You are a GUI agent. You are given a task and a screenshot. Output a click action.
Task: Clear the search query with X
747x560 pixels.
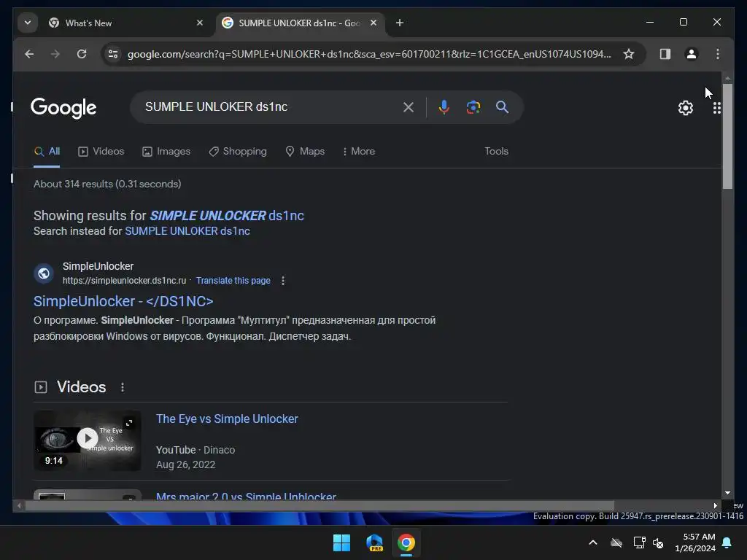[409, 107]
